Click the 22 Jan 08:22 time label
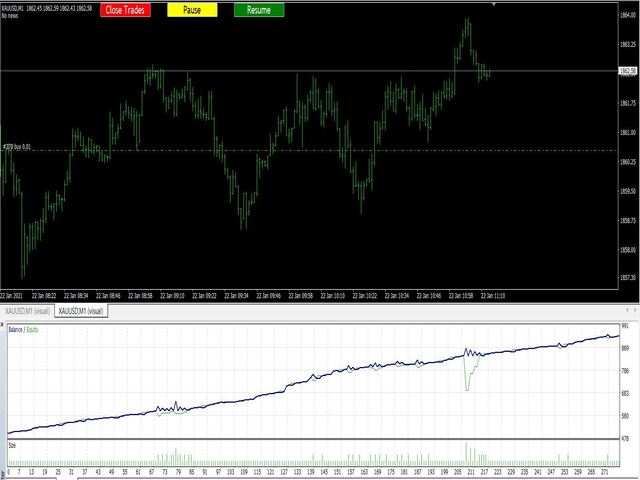Screen dimensions: 640x480 (44, 296)
